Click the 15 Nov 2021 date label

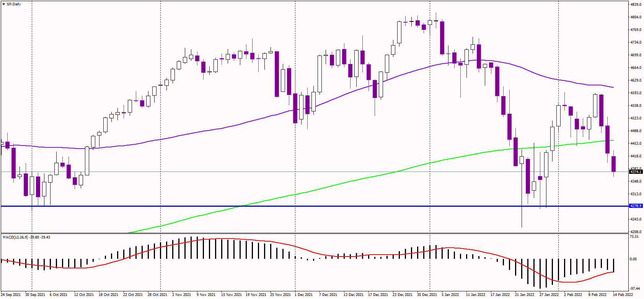231,295
